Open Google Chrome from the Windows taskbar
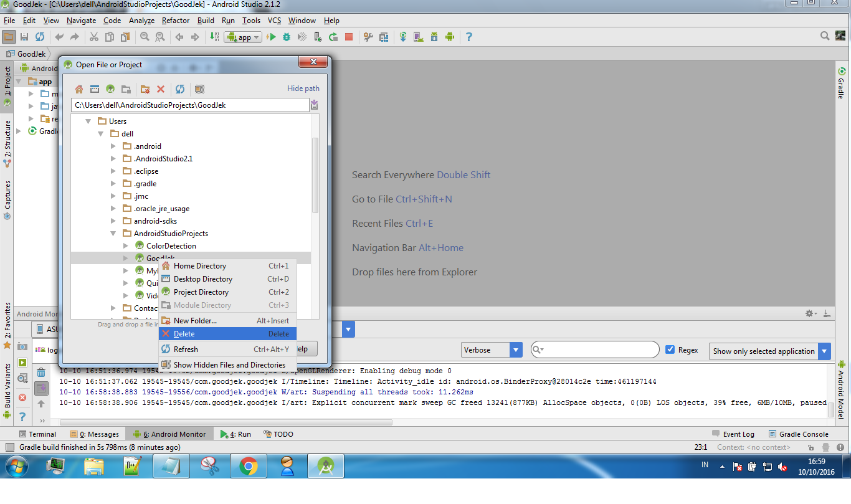 (249, 466)
